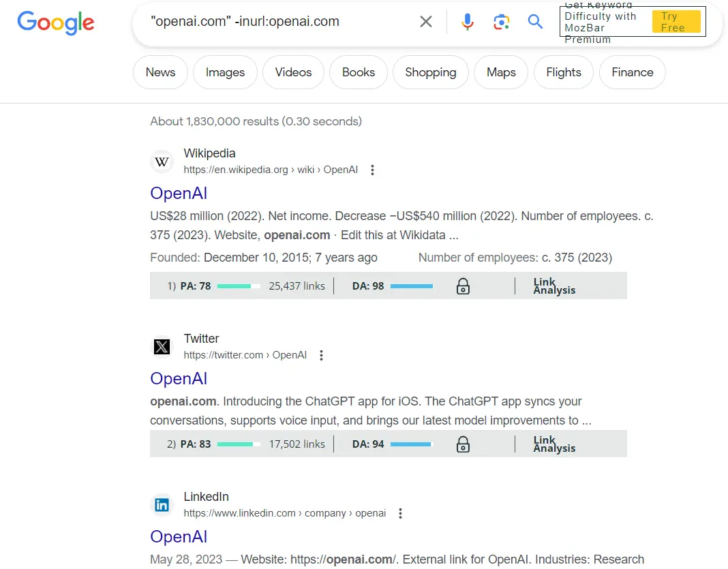Screen dimensions: 728x569
Task: Click the Google logo
Action: coord(56,22)
